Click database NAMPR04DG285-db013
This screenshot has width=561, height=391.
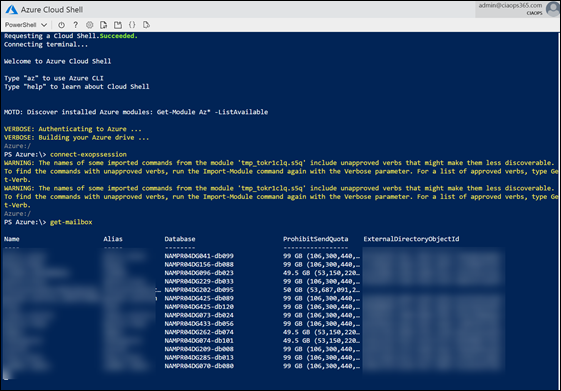pyautogui.click(x=199, y=358)
